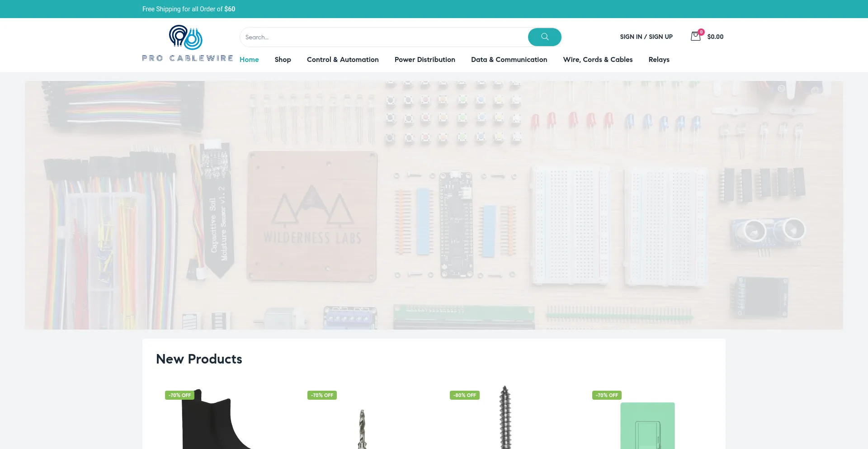Viewport: 868px width, 449px height.
Task: Open Control & Automation category
Action: point(343,60)
